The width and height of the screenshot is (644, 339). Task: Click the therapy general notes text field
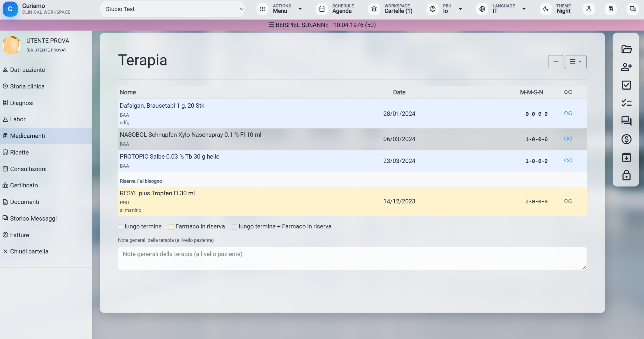point(352,258)
